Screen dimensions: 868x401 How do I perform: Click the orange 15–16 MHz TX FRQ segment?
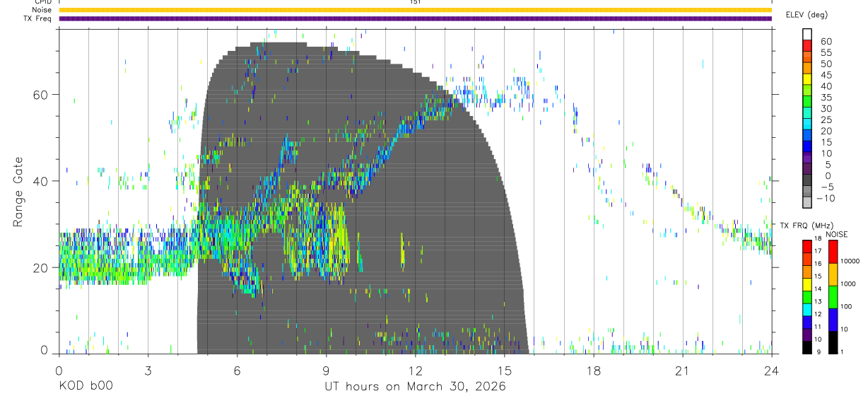coord(807,271)
